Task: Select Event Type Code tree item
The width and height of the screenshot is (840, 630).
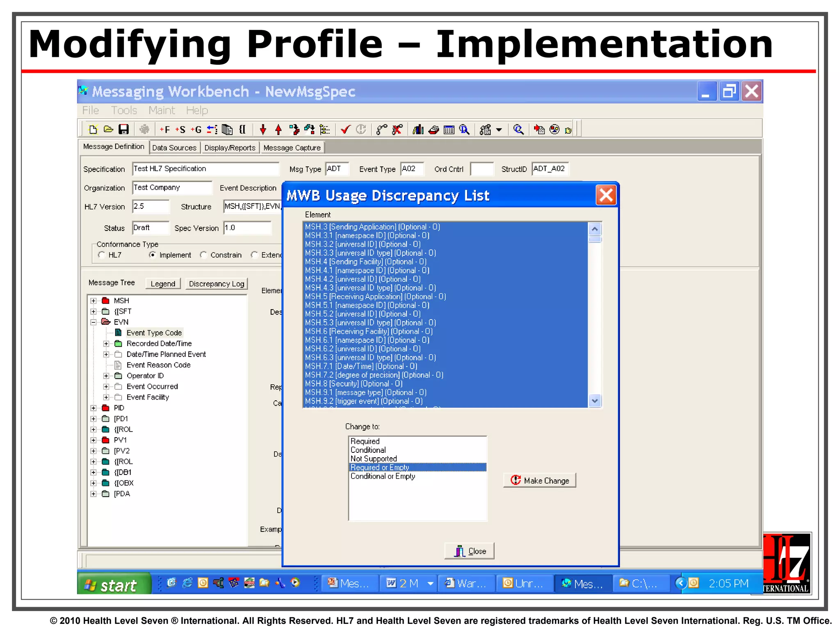Action: pos(154,333)
